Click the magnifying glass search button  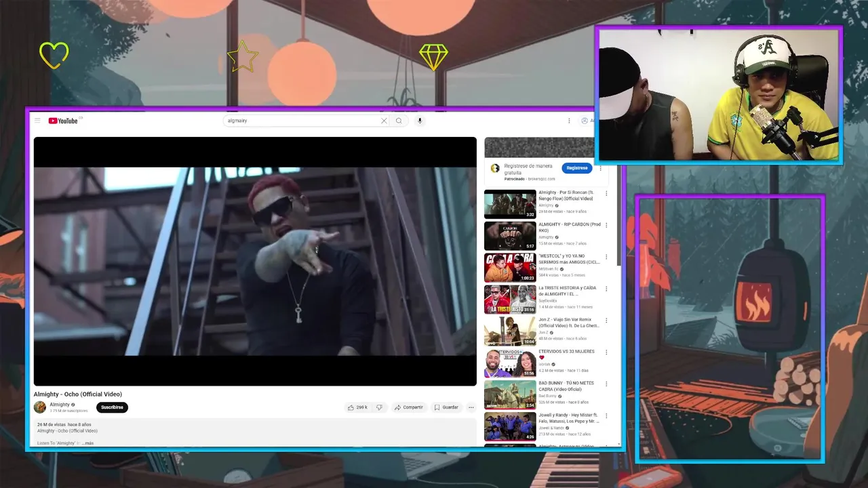[399, 121]
